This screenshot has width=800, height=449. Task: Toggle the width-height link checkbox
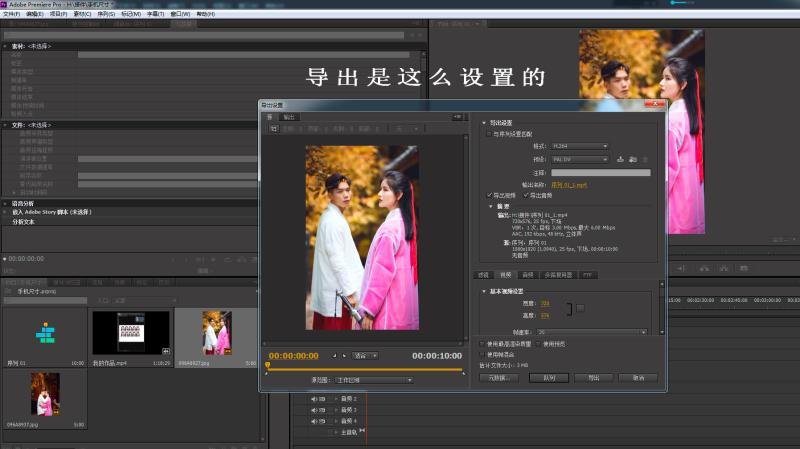580,308
